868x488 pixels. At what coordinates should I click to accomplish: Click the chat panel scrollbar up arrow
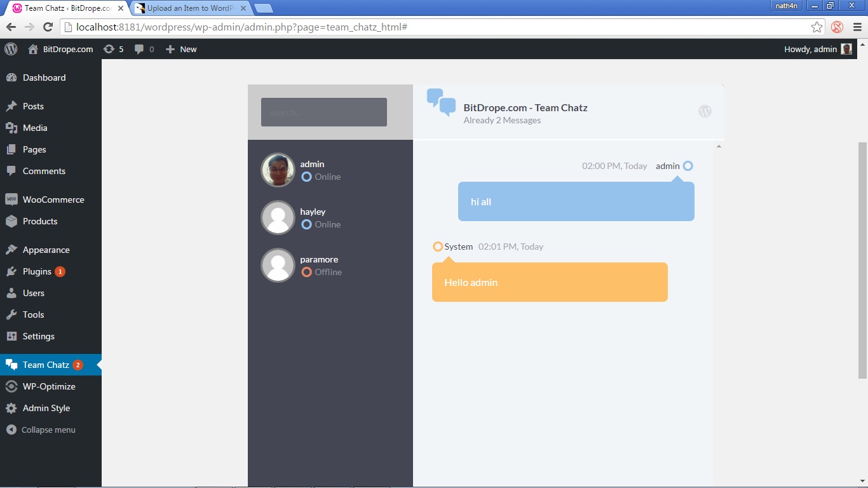point(719,146)
